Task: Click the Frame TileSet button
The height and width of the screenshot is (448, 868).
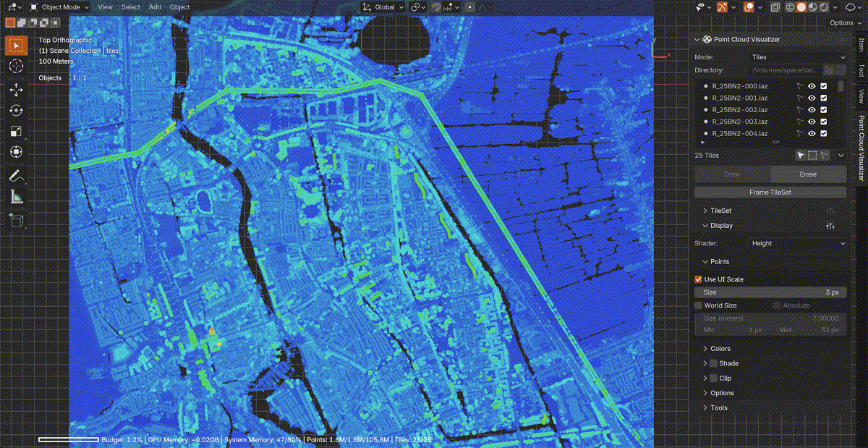Action: [770, 193]
